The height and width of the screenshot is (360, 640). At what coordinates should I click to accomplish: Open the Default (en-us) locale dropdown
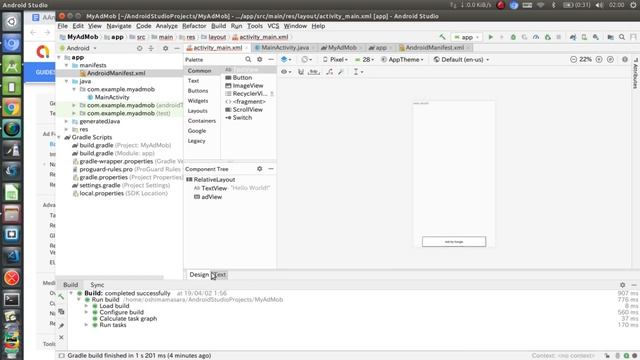click(x=461, y=60)
